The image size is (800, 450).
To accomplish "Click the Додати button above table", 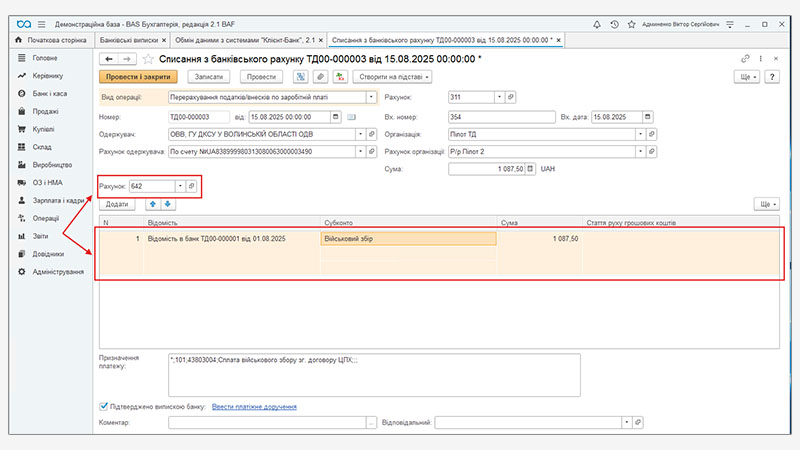I will [x=117, y=204].
